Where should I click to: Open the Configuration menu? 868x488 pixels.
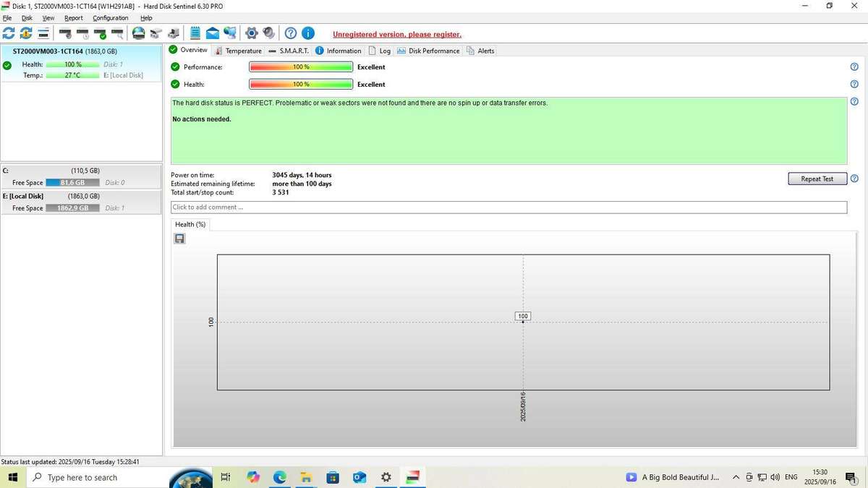pyautogui.click(x=109, y=17)
